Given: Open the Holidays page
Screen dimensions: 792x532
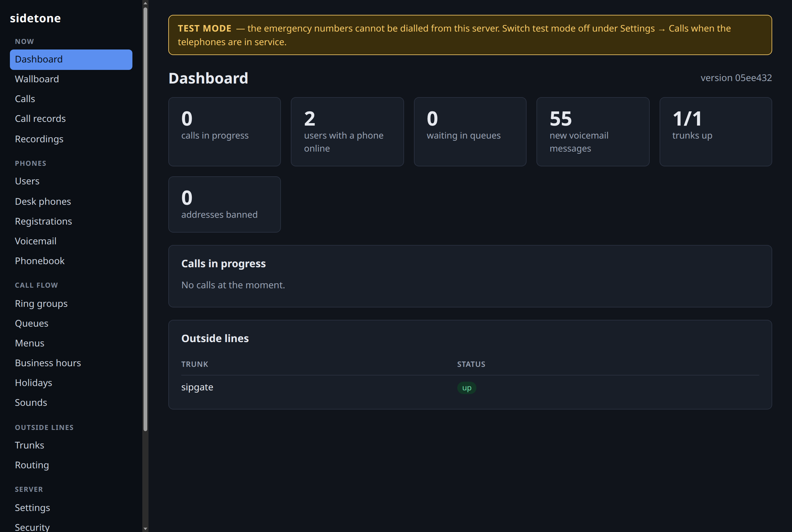Looking at the screenshot, I should 71,383.
